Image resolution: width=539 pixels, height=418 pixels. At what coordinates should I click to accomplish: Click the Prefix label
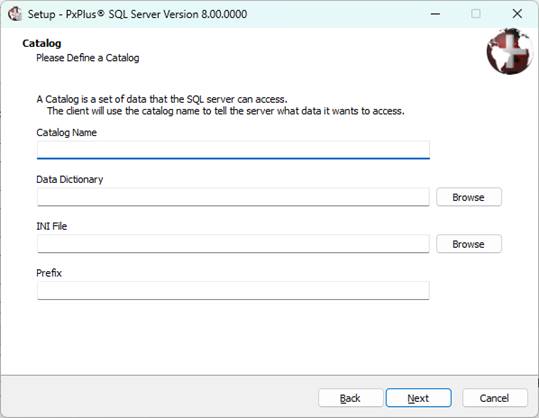click(49, 273)
